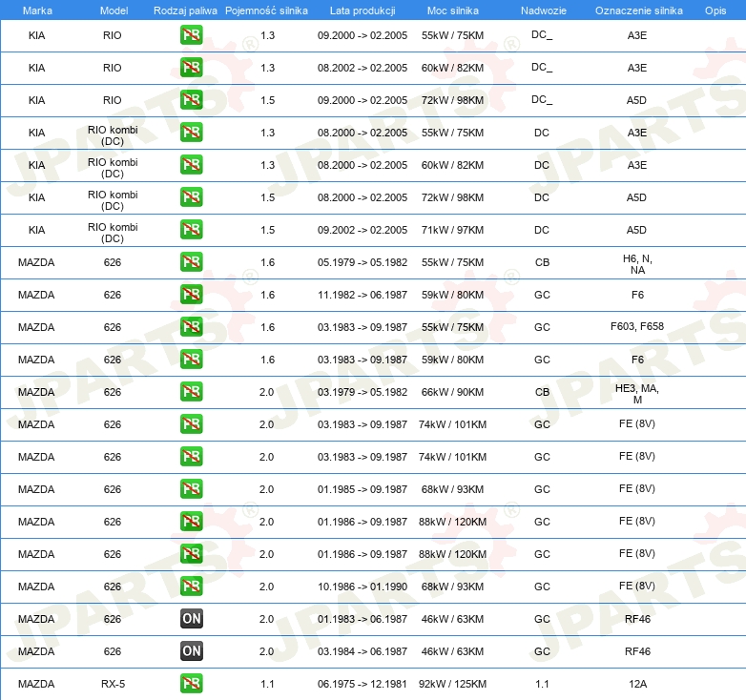Image resolution: width=746 pixels, height=700 pixels.
Task: Select power cell 66kW / 90KM
Action: (x=452, y=392)
